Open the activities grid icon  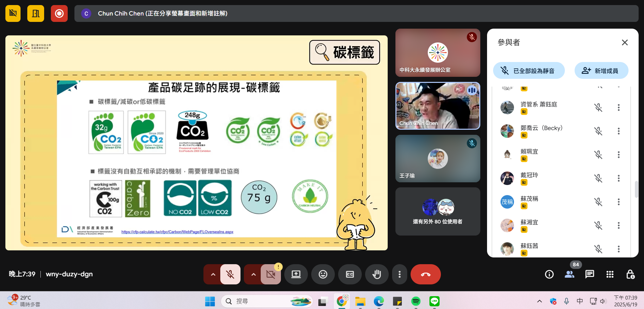click(x=610, y=274)
